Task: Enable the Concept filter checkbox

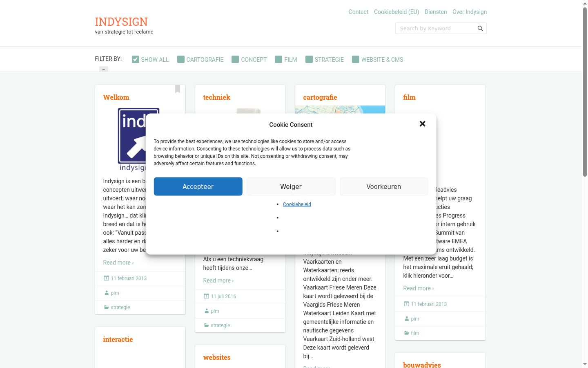Action: [235, 59]
